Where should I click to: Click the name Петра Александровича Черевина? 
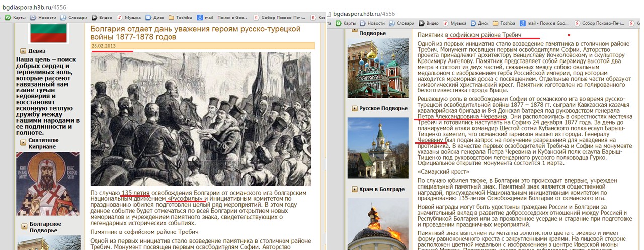pos(461,116)
